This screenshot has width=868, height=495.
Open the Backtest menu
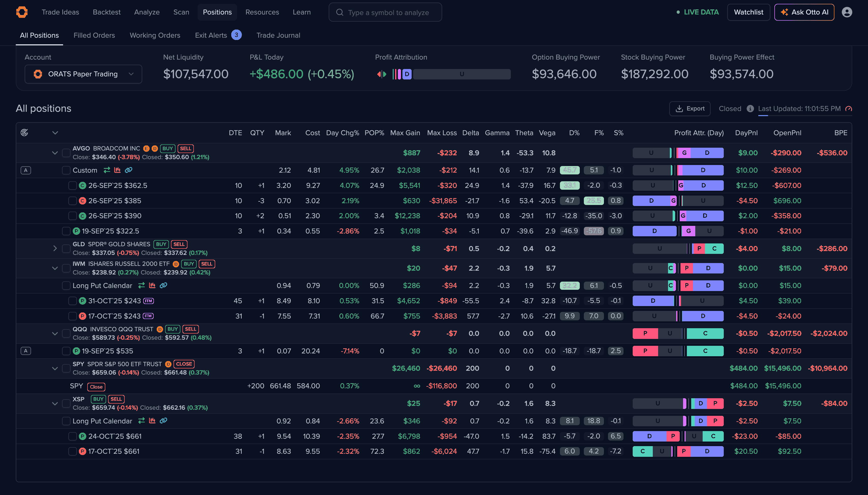tap(107, 12)
